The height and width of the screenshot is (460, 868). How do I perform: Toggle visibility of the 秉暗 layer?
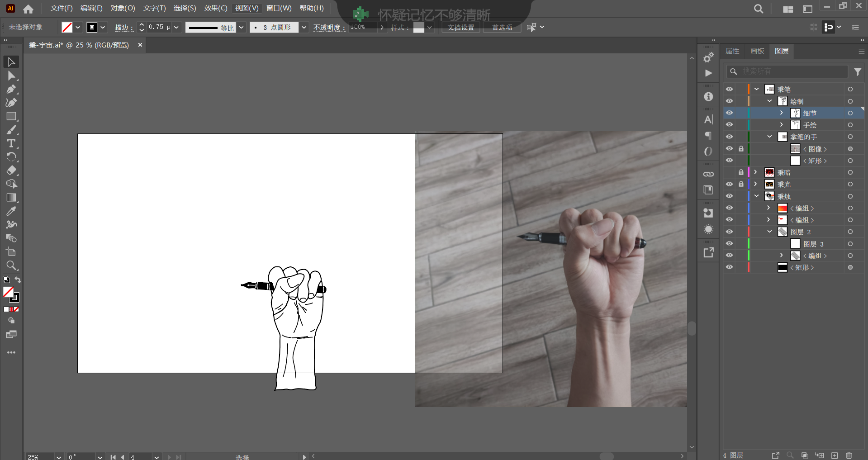[x=729, y=172]
